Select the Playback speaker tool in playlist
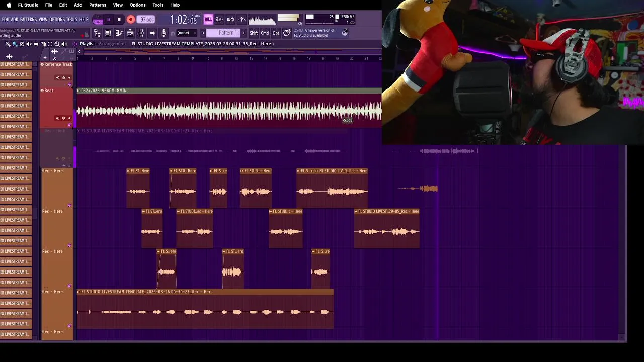This screenshot has width=644, height=362. click(x=64, y=44)
